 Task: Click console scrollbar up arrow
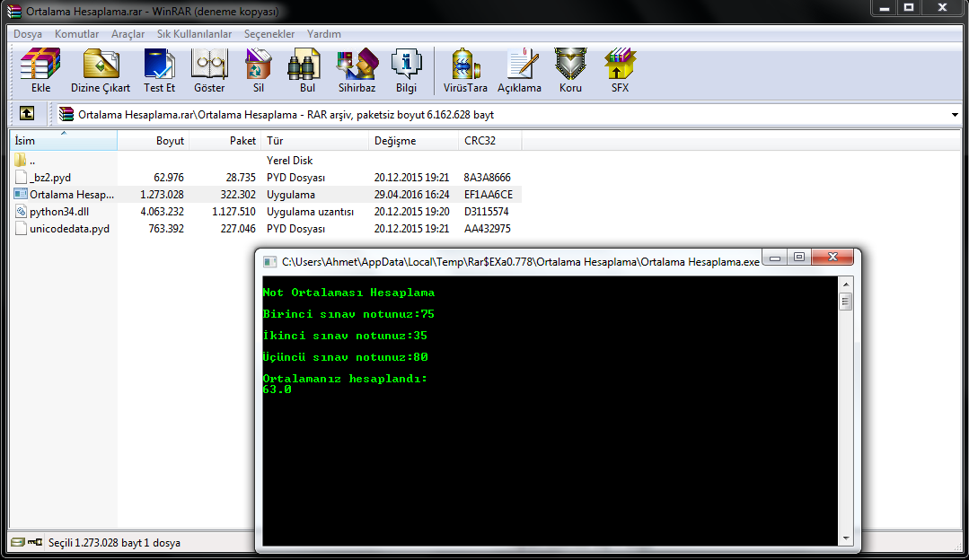point(846,284)
